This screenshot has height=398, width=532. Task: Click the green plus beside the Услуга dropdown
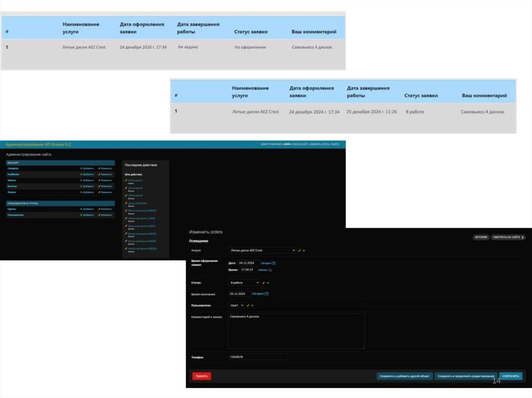[304, 251]
